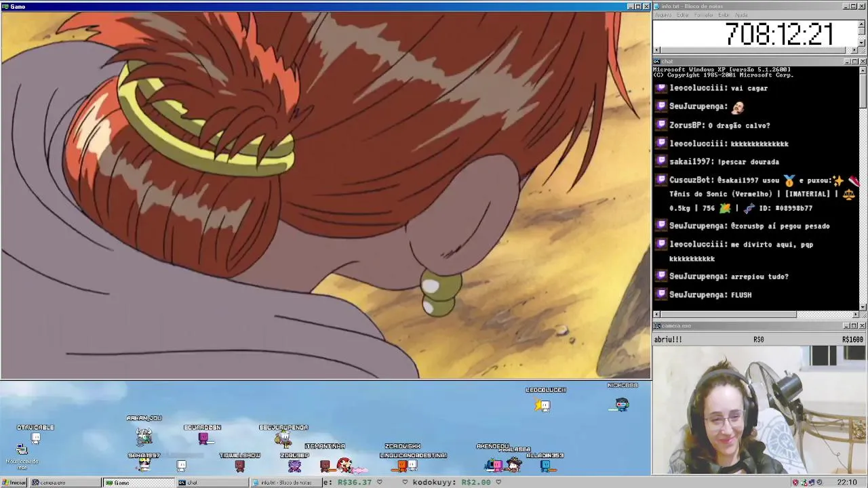The width and height of the screenshot is (868, 488).
Task: Click the ALLADIN353 blue avatar
Action: point(546,466)
